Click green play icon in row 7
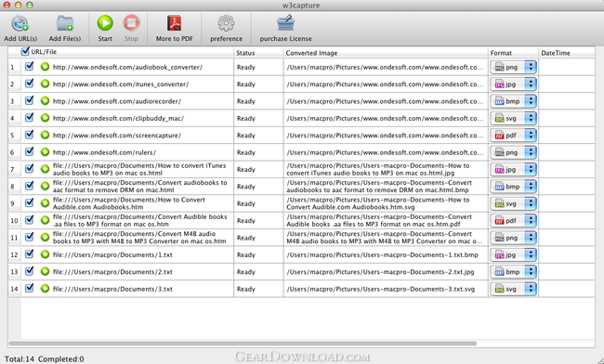 coord(46,169)
